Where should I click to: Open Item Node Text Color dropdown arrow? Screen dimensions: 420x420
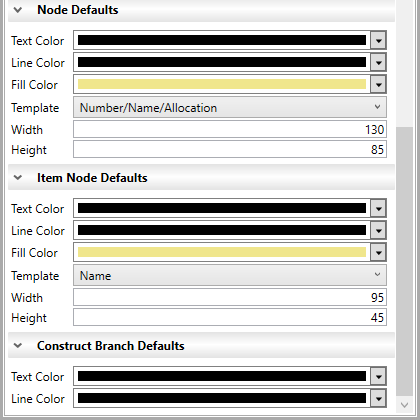378,209
